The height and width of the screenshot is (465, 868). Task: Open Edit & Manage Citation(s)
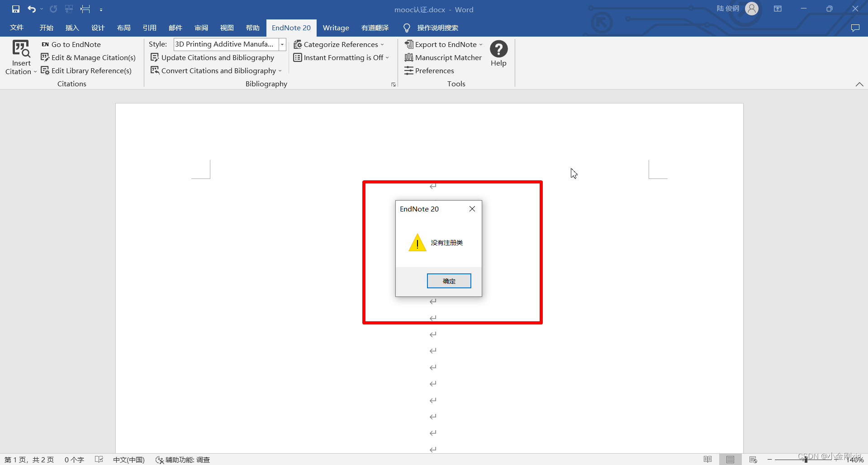88,57
